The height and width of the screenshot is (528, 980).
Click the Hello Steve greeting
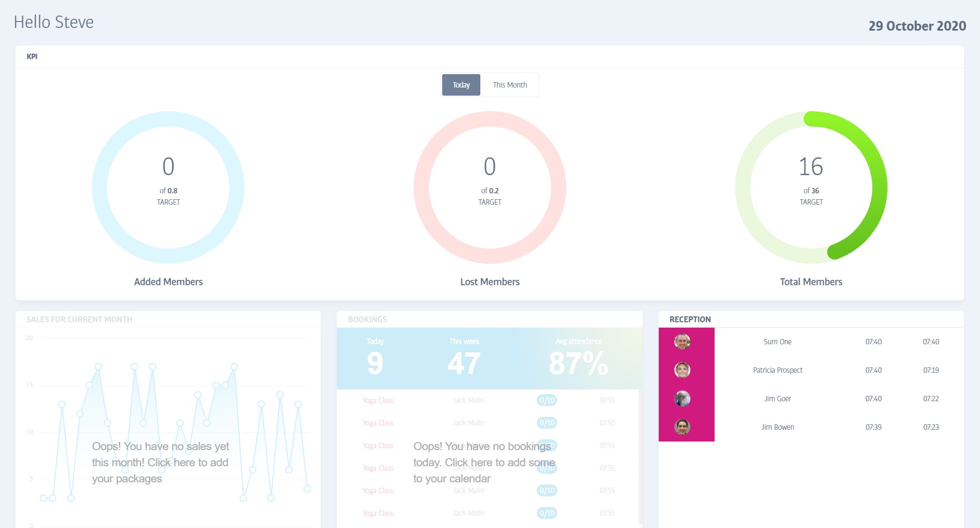tap(54, 22)
